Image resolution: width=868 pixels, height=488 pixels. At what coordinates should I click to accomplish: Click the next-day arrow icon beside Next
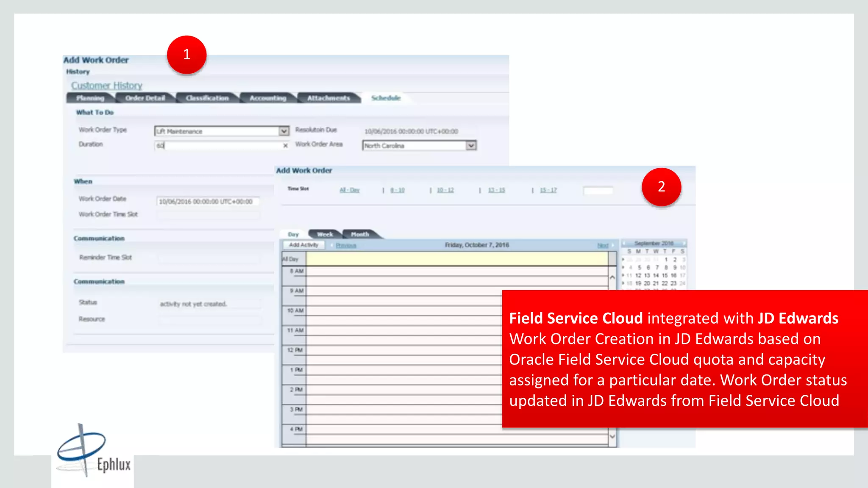point(613,245)
